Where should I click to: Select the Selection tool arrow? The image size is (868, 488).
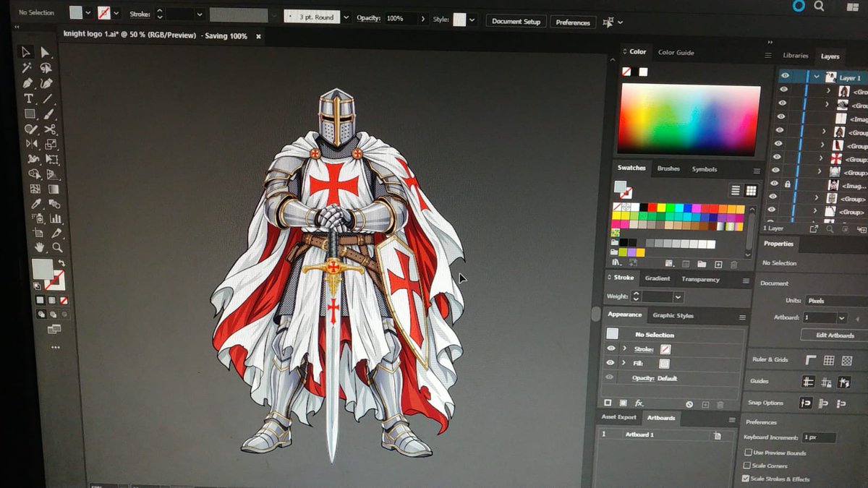tap(26, 52)
